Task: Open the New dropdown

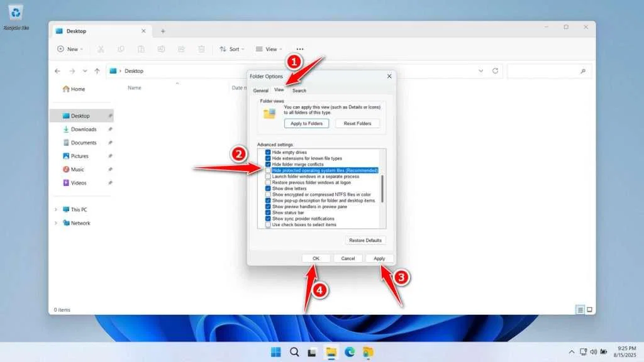Action: (x=69, y=49)
